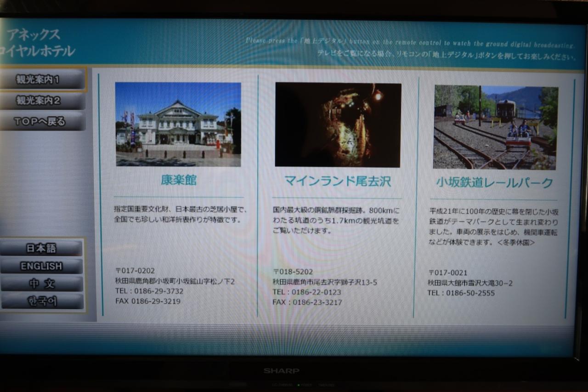The image size is (588, 392).
Task: Click the address 秋田県大館市雪沢大滝30-2
Action: (470, 283)
